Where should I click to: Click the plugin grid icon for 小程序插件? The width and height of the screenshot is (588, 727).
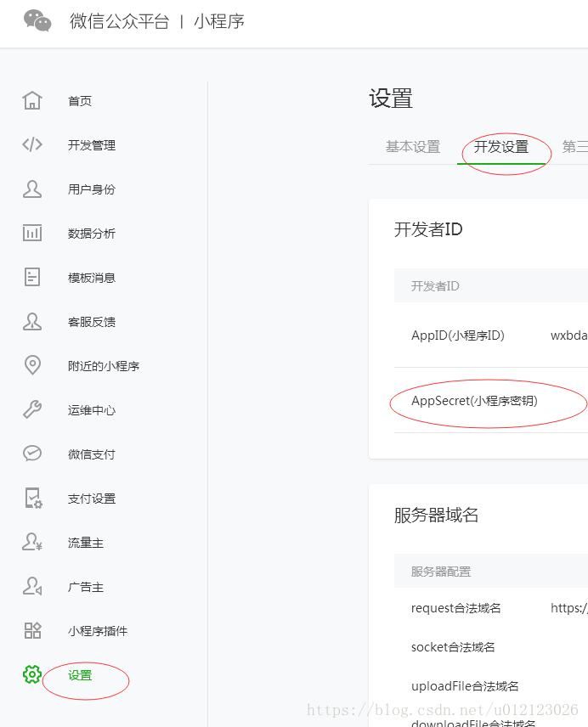[32, 630]
